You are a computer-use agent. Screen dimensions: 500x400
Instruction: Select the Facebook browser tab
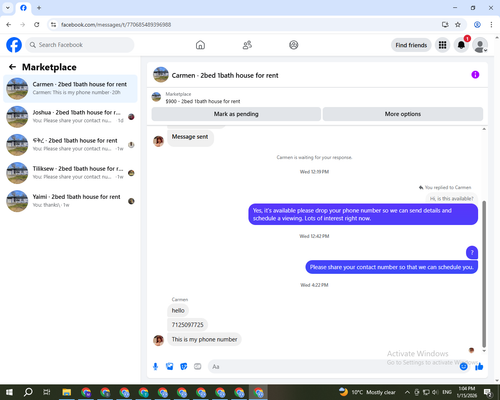(x=23, y=8)
